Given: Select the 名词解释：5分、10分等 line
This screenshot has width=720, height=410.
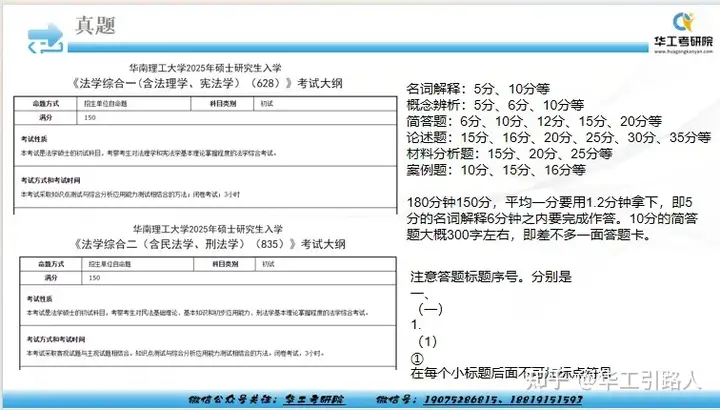Looking at the screenshot, I should (478, 89).
